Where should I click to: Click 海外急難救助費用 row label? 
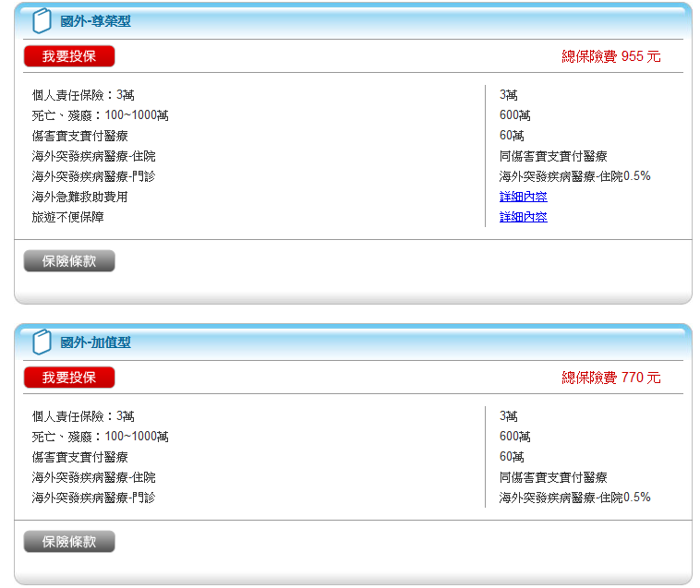80,197
